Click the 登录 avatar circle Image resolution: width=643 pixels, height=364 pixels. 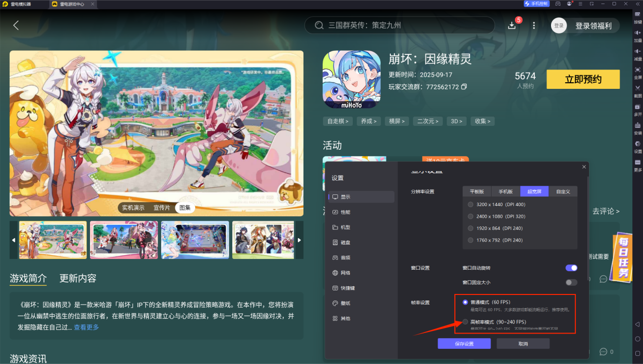[559, 25]
